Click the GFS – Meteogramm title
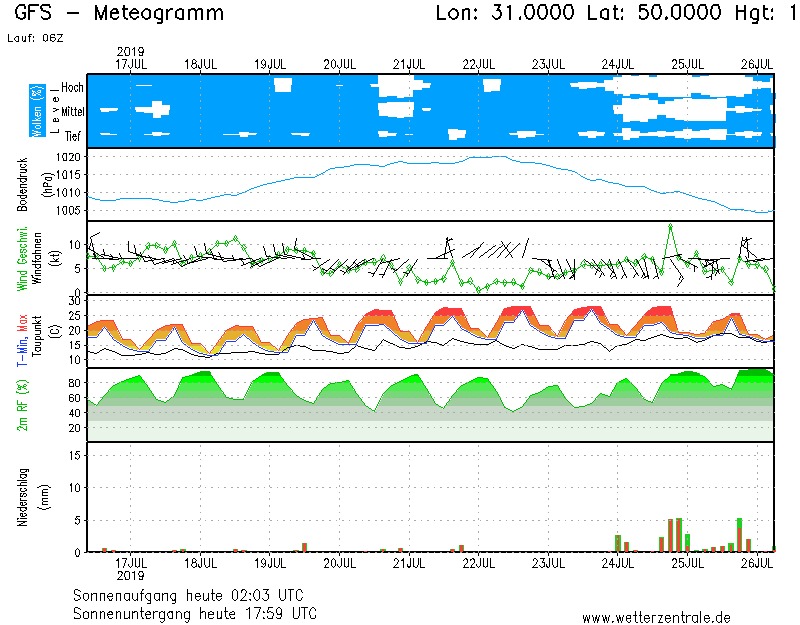The image size is (800, 625). [x=119, y=14]
